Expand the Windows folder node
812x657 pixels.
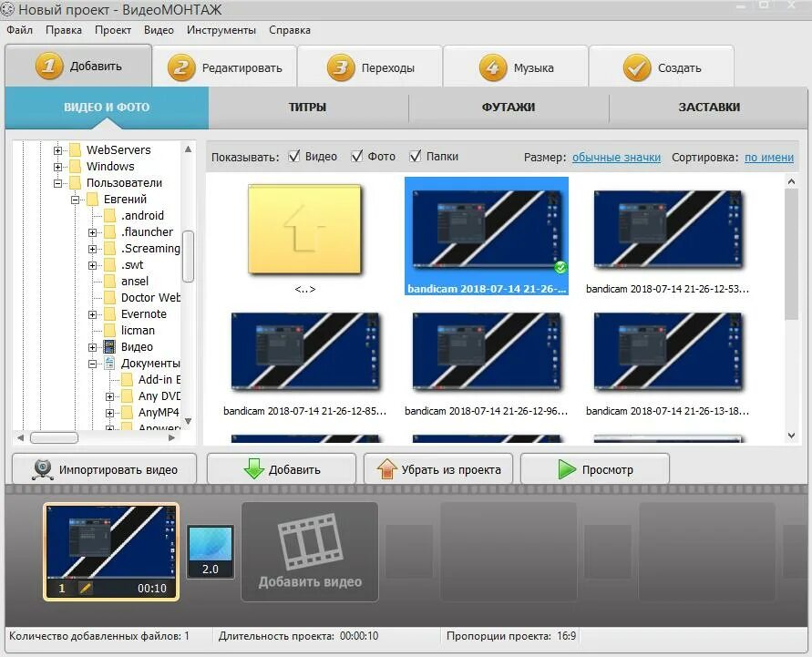[58, 167]
